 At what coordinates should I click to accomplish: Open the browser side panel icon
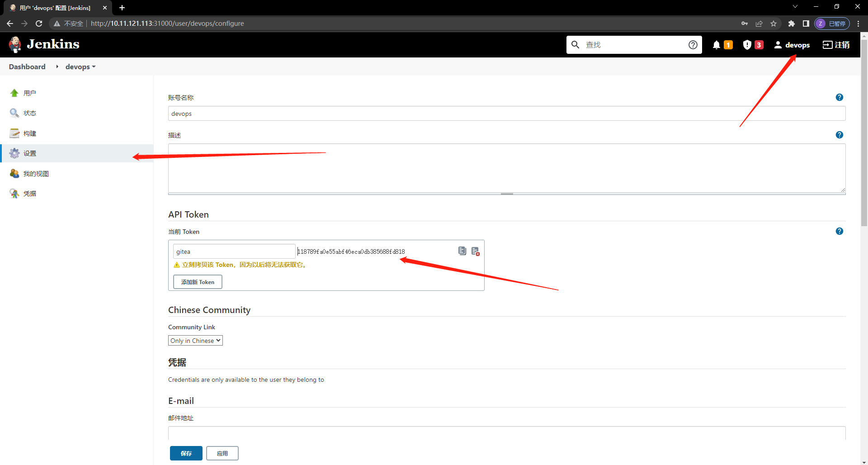[806, 24]
